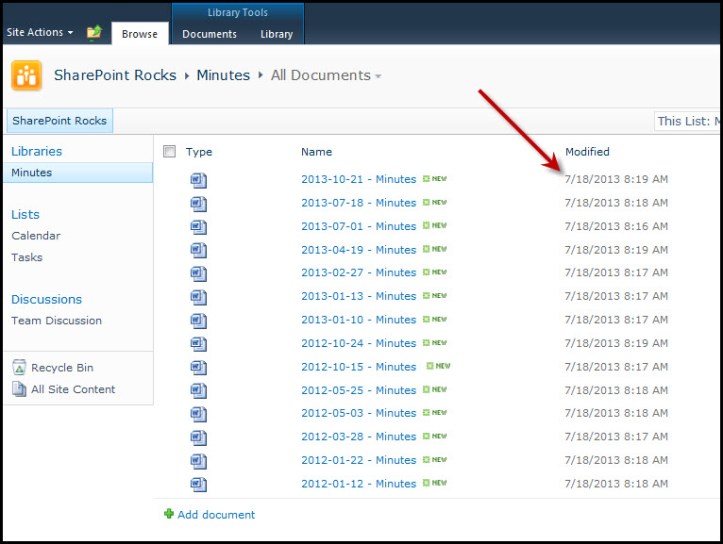Sort by the Modified column header
The width and height of the screenshot is (723, 544).
pos(587,152)
